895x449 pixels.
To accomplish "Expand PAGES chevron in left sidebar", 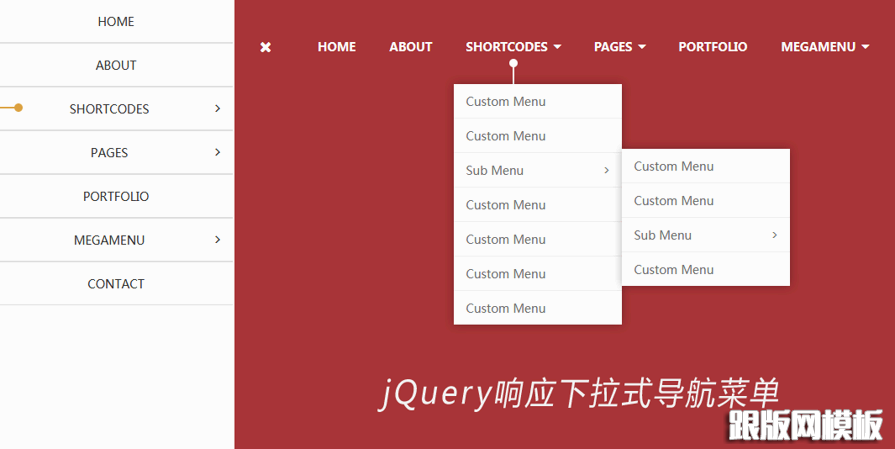I will (217, 152).
